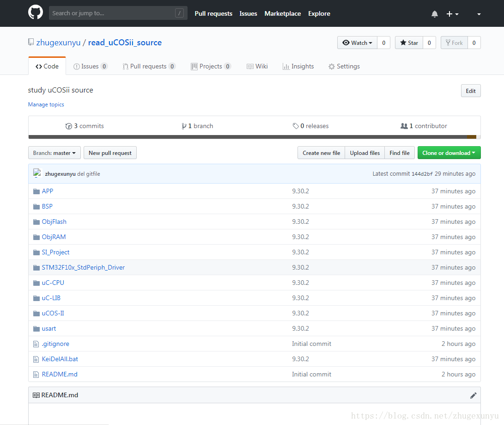This screenshot has width=504, height=425.
Task: Click the branch icon next to 1 branch
Action: pyautogui.click(x=184, y=126)
